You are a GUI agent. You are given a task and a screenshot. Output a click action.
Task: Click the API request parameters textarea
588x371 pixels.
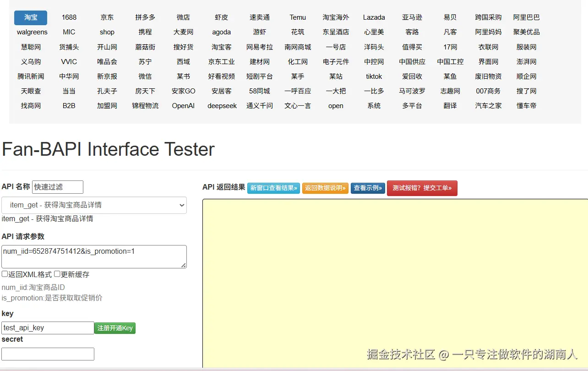pyautogui.click(x=94, y=256)
